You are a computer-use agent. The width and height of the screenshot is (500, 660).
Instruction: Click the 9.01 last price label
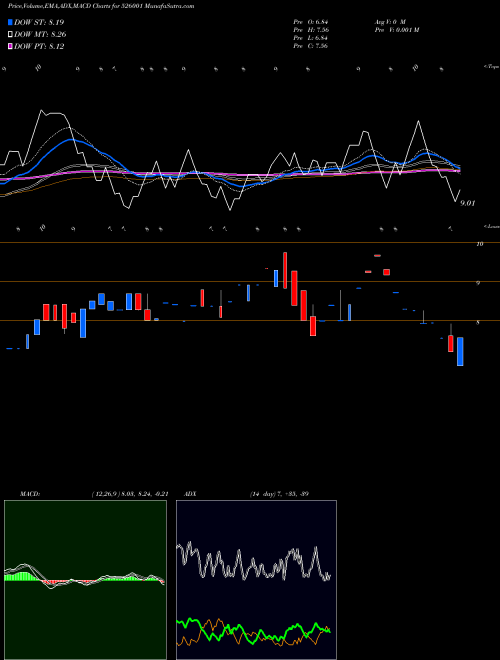pyautogui.click(x=468, y=203)
